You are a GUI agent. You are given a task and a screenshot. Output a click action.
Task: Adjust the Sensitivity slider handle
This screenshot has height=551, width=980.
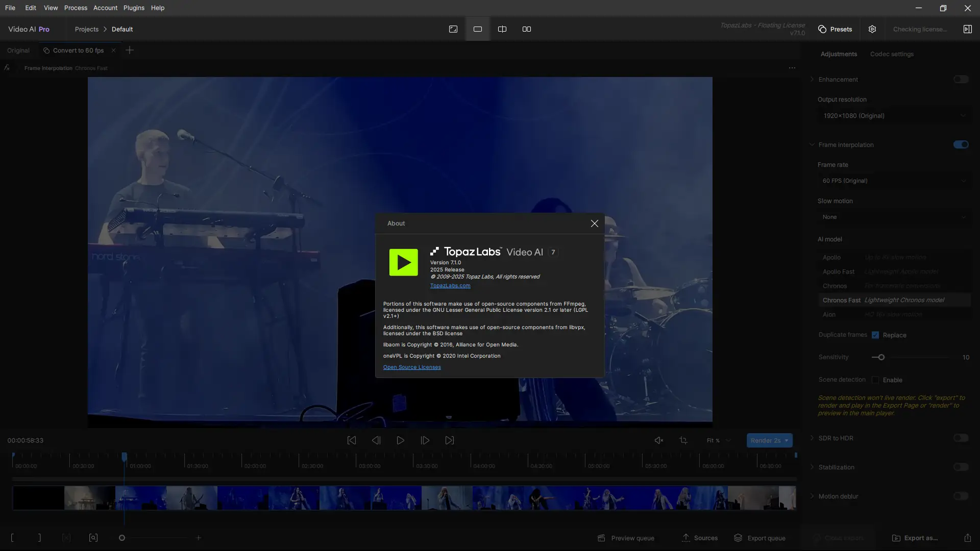click(x=881, y=357)
